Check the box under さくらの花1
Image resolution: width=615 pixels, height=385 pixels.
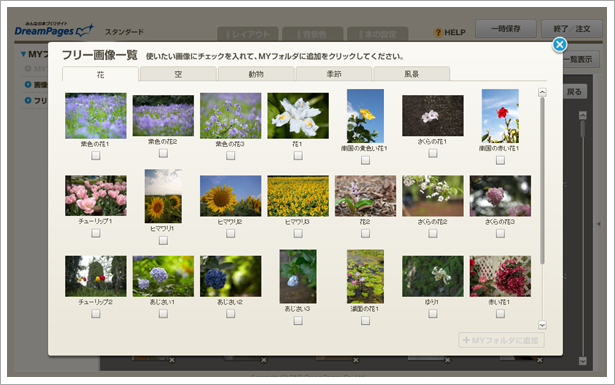[x=433, y=153]
